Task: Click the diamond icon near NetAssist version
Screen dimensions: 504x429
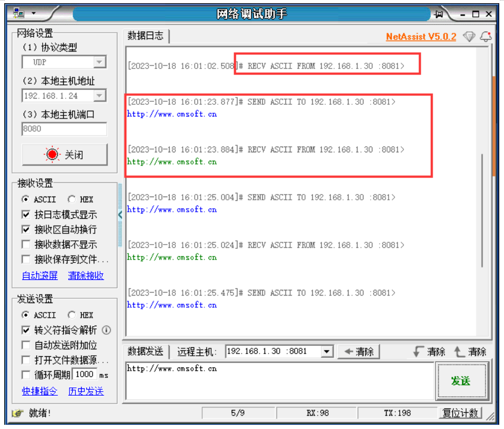Action: (x=469, y=36)
